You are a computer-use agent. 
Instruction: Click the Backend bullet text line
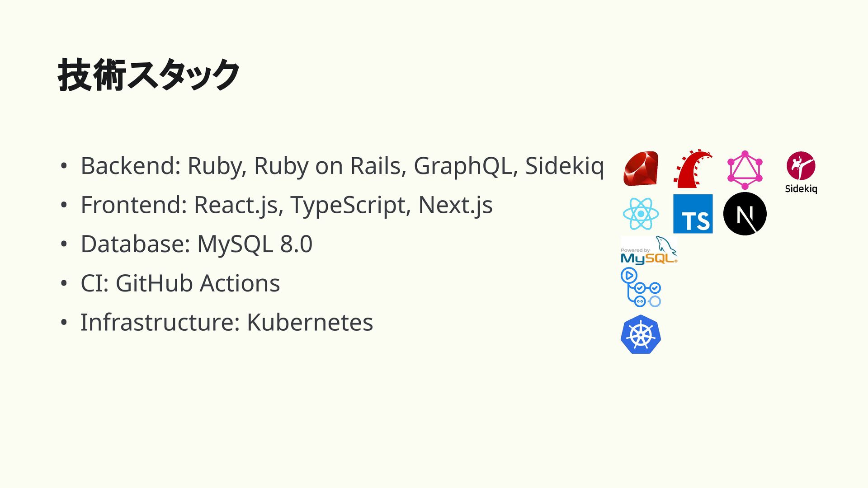click(x=342, y=166)
